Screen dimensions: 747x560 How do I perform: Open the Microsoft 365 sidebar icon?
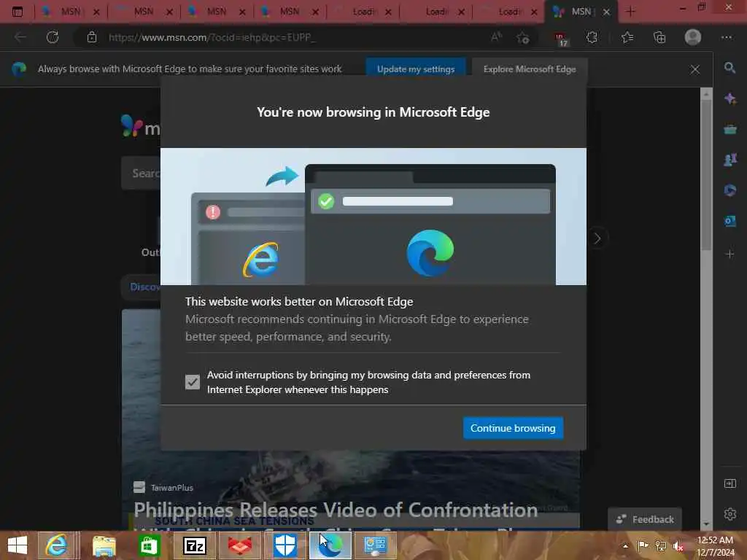coord(729,190)
